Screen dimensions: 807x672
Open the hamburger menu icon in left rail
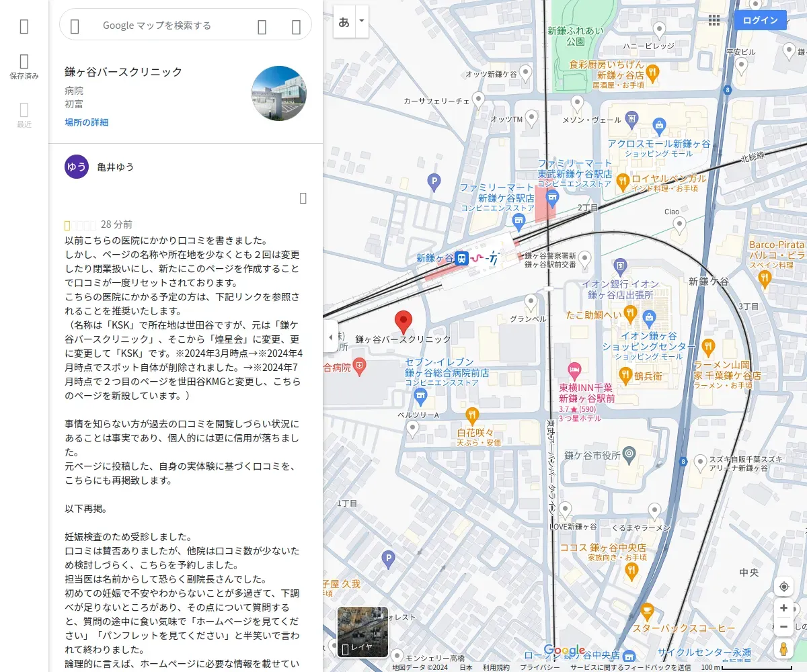coord(24,26)
